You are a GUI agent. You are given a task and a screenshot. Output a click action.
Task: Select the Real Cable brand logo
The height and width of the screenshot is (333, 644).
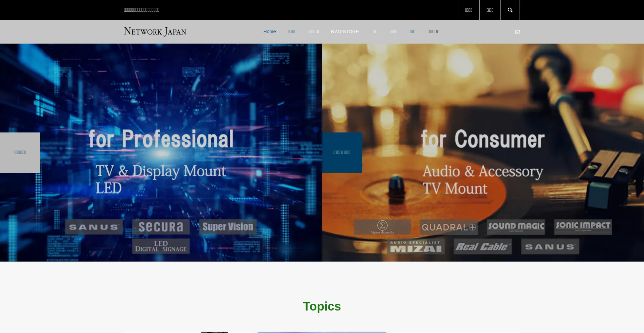pyautogui.click(x=482, y=246)
